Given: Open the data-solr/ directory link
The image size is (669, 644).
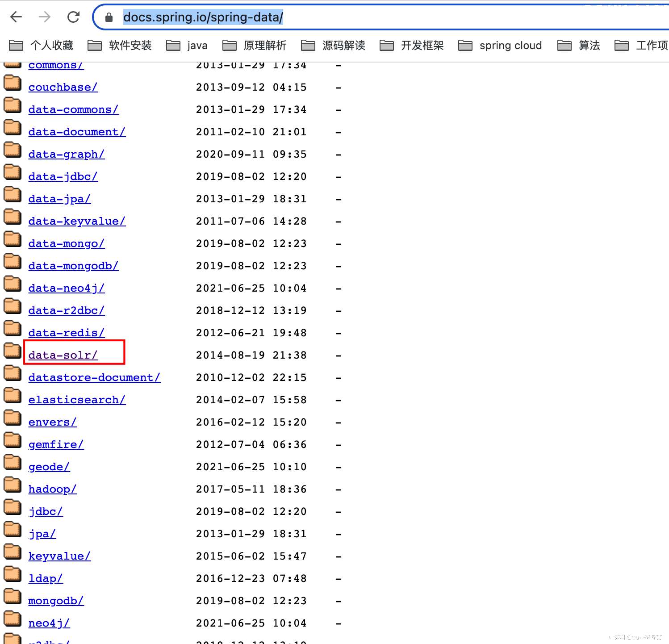Looking at the screenshot, I should pos(63,355).
